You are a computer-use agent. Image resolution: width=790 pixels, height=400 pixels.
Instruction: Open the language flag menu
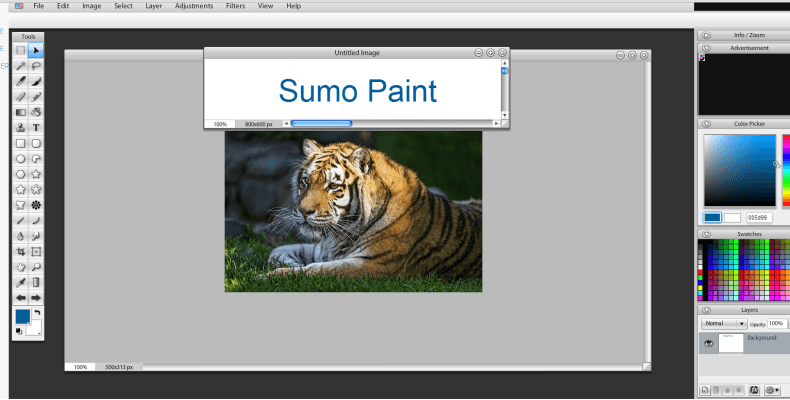(x=19, y=6)
